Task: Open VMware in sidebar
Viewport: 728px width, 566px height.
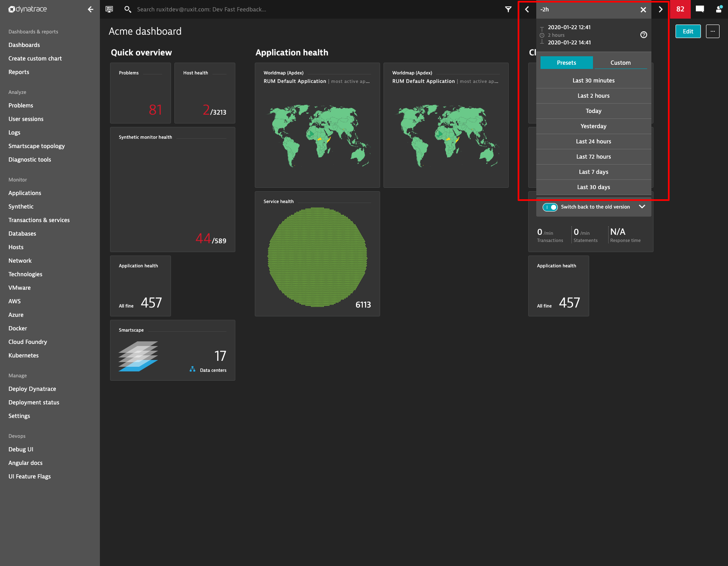Action: tap(19, 288)
